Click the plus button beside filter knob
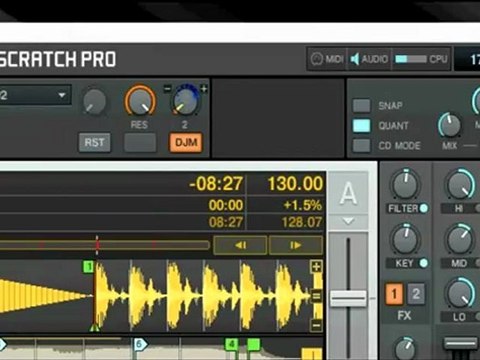Image resolution: width=480 pixels, height=360 pixels. click(204, 88)
